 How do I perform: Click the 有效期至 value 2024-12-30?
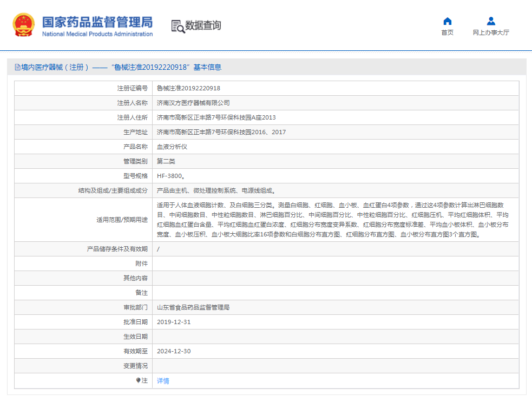(x=175, y=351)
